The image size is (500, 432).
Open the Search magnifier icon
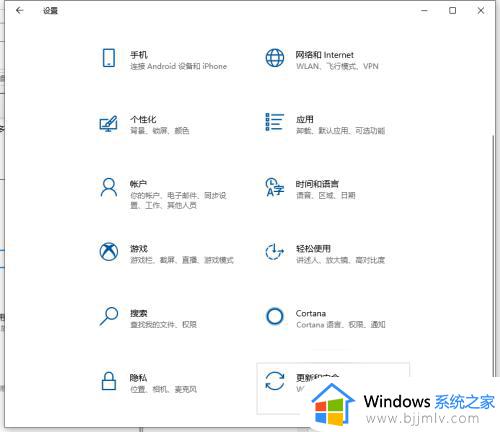pyautogui.click(x=109, y=316)
